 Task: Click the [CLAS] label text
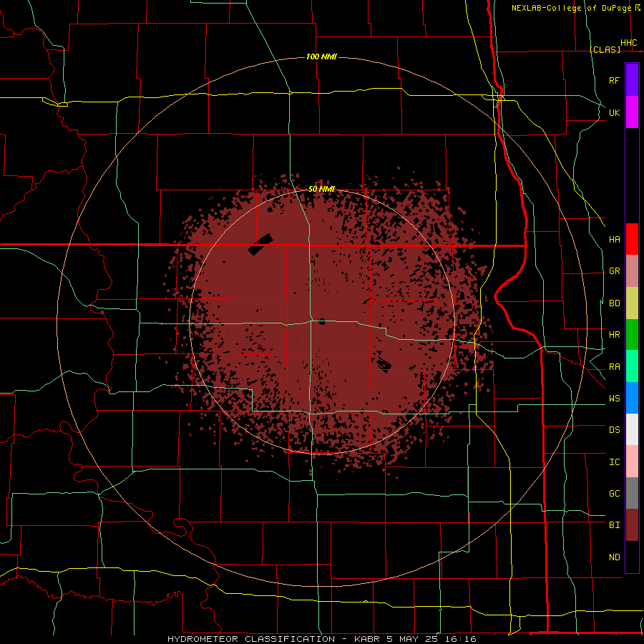605,49
